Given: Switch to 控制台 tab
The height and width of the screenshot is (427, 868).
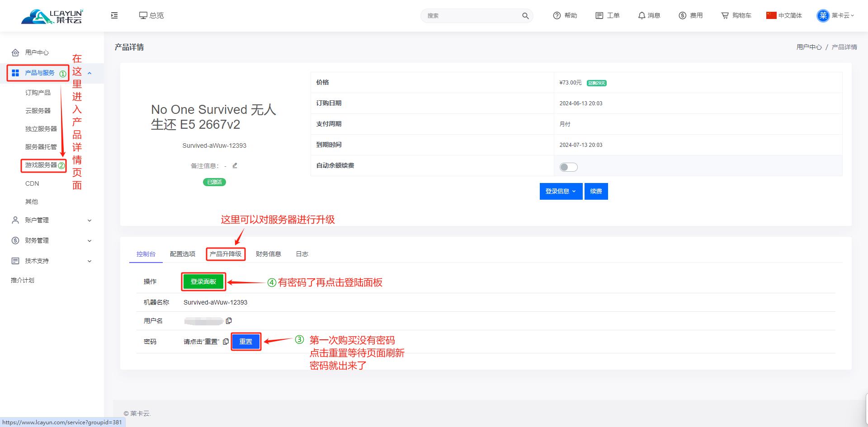Looking at the screenshot, I should [146, 254].
